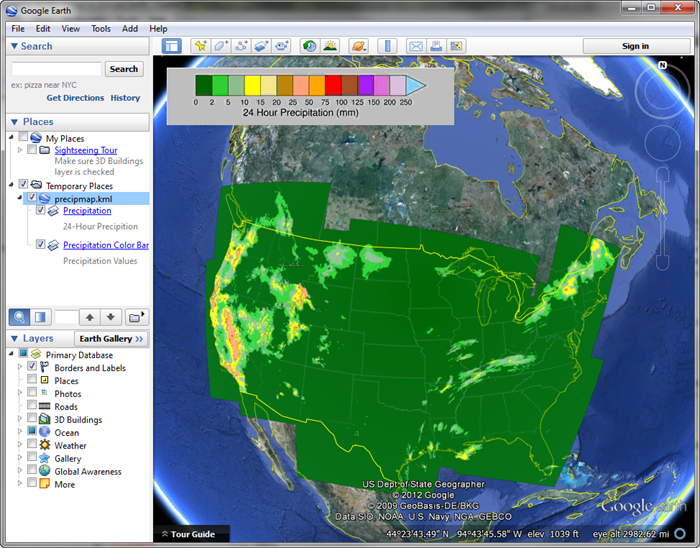Image resolution: width=700 pixels, height=548 pixels.
Task: Uncheck the Precipitation Color Bar checkbox
Action: (x=41, y=244)
